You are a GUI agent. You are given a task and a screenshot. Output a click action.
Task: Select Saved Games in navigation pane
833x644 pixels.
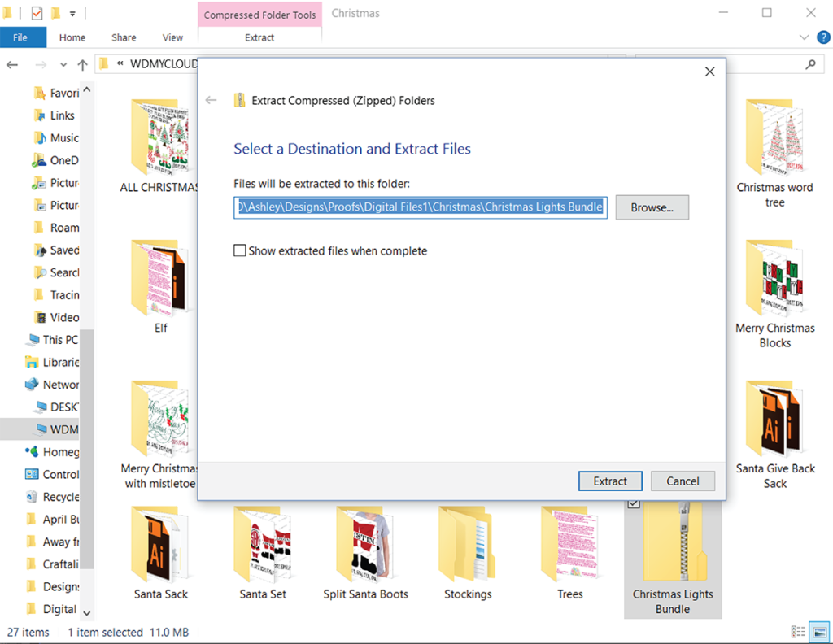56,250
